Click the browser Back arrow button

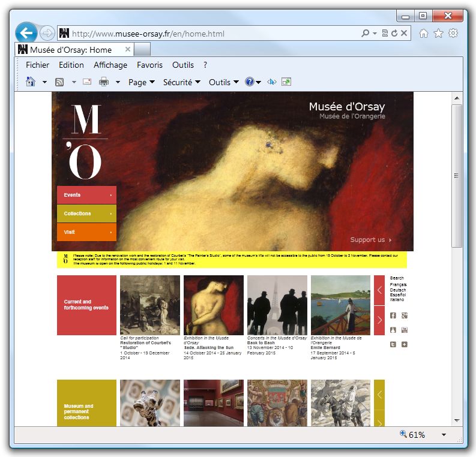coord(26,34)
